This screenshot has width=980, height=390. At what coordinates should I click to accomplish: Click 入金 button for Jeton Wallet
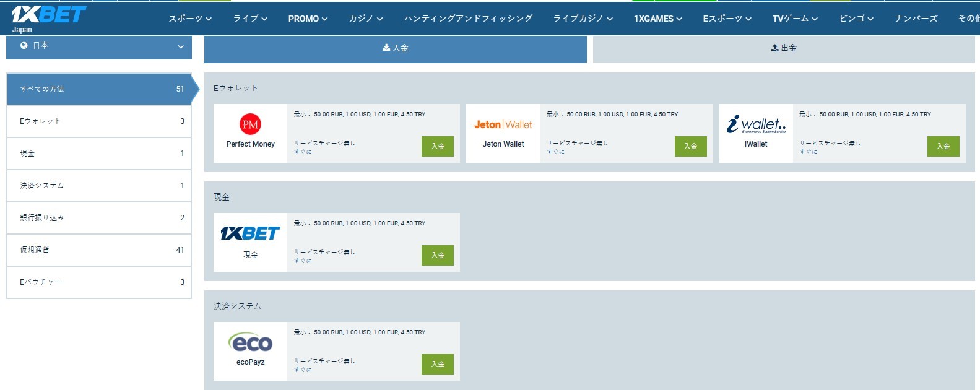(x=690, y=146)
